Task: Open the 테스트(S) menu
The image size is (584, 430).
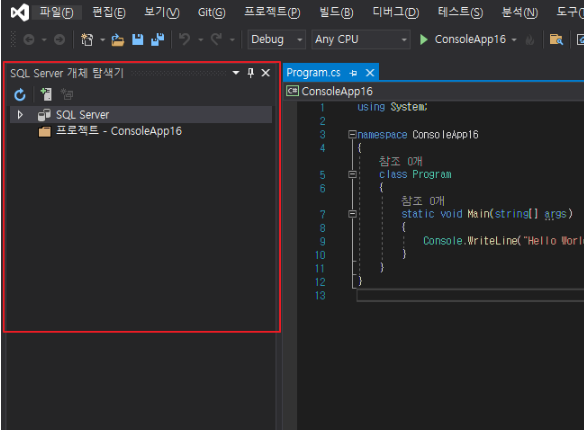Action: [460, 12]
